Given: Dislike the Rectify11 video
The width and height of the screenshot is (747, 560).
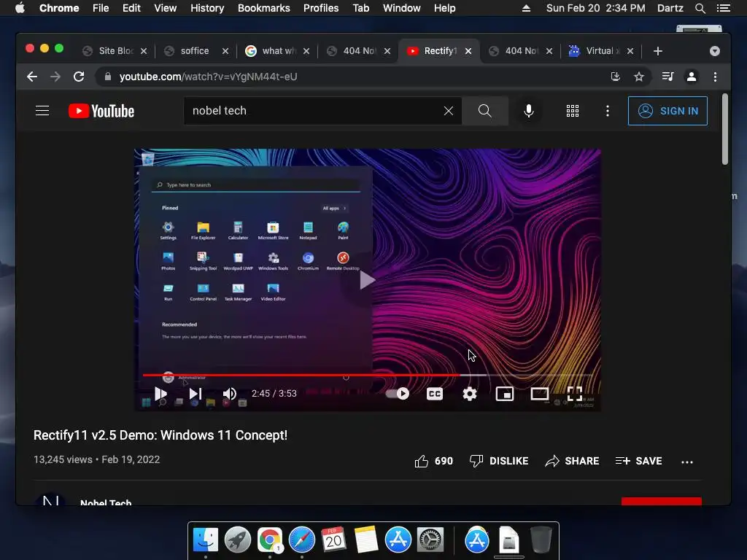Looking at the screenshot, I should [499, 461].
